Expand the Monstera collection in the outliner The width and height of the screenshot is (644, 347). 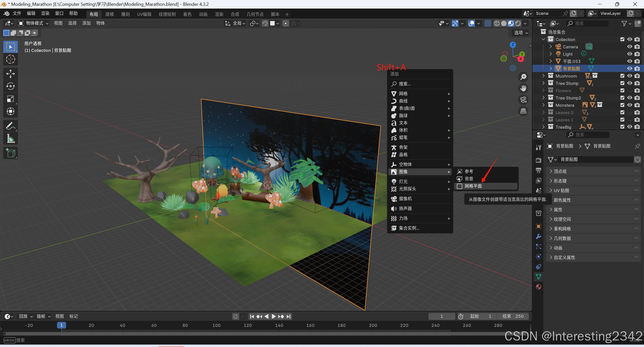[543, 105]
